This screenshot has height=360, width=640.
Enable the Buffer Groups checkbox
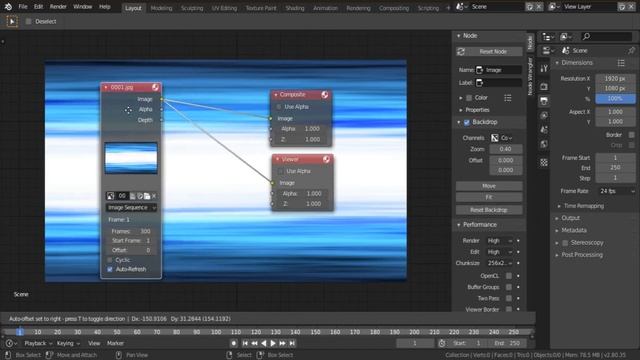tap(509, 287)
